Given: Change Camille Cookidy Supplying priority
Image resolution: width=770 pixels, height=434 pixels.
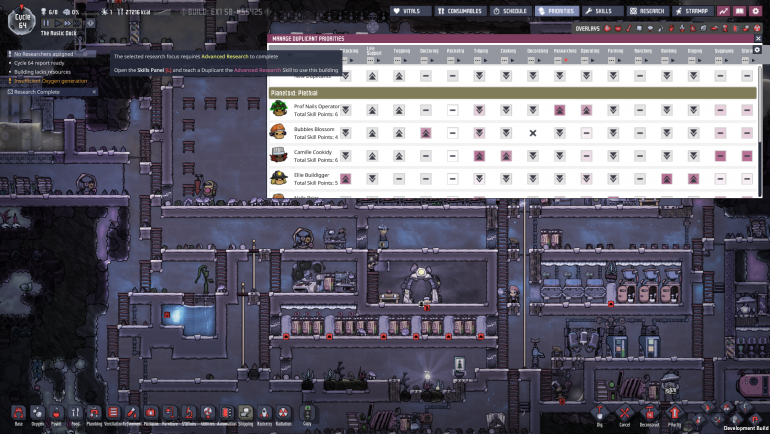Looking at the screenshot, I should [720, 156].
